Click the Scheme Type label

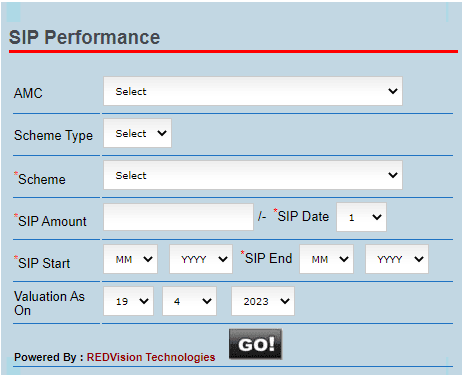point(53,135)
